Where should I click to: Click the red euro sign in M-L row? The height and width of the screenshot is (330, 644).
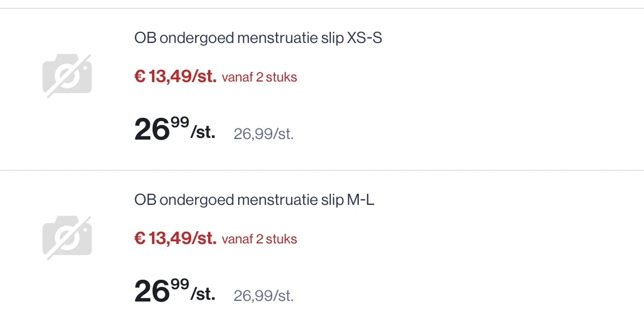139,239
